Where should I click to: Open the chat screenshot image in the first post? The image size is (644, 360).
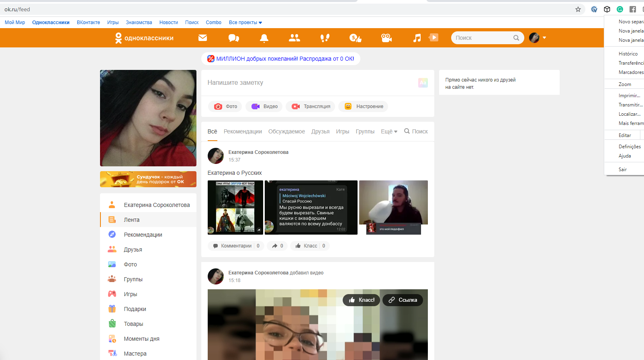[311, 207]
